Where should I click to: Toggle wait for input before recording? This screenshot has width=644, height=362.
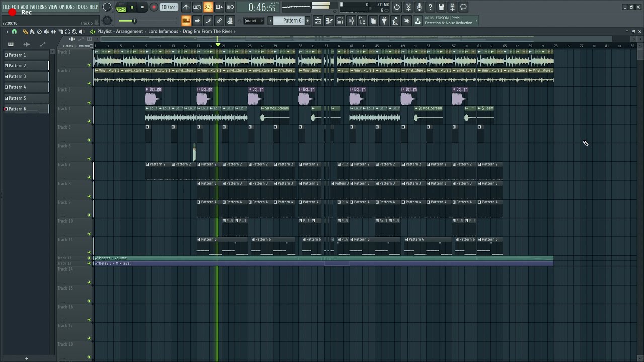point(197,7)
